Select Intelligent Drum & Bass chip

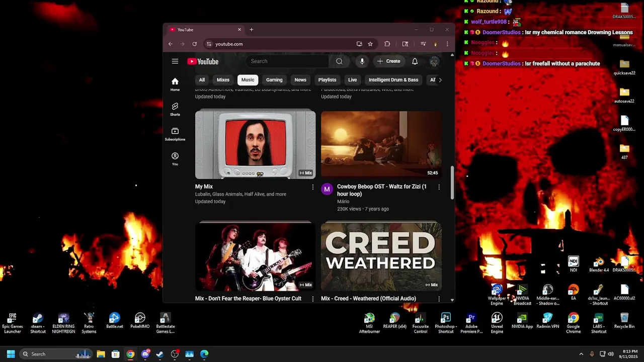[393, 80]
